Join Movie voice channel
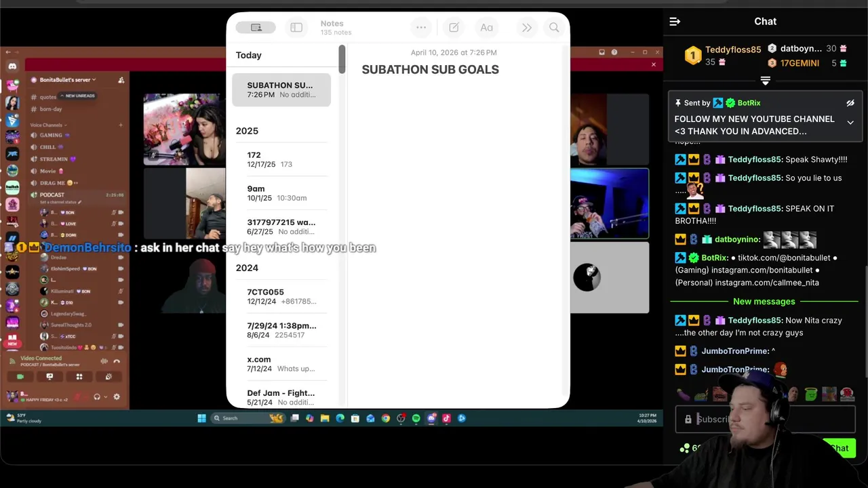The width and height of the screenshot is (868, 488). (47, 171)
